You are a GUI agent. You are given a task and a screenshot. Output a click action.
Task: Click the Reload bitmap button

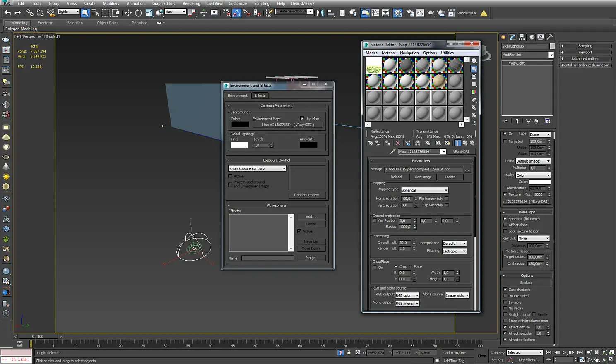point(396,177)
